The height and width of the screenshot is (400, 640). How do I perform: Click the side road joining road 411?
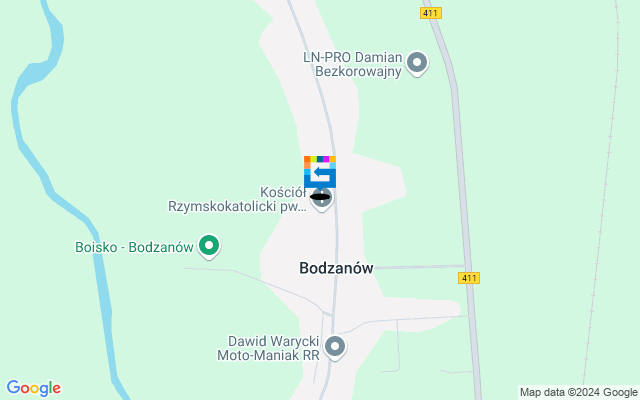(418, 267)
